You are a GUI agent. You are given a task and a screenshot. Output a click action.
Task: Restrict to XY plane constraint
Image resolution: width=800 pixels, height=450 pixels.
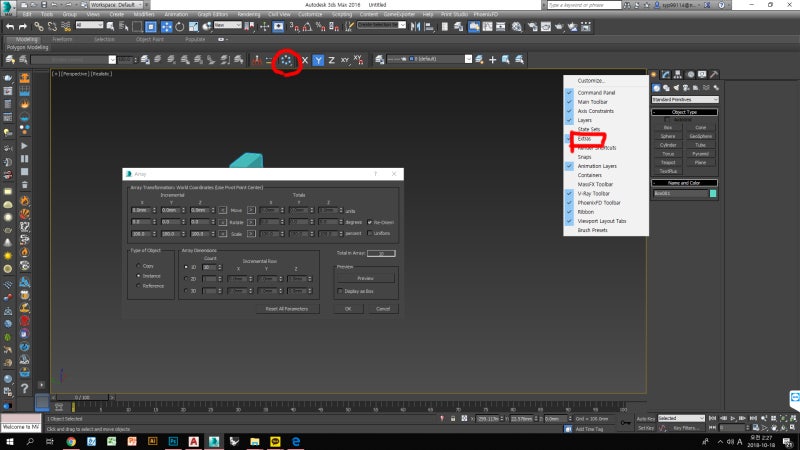(345, 60)
